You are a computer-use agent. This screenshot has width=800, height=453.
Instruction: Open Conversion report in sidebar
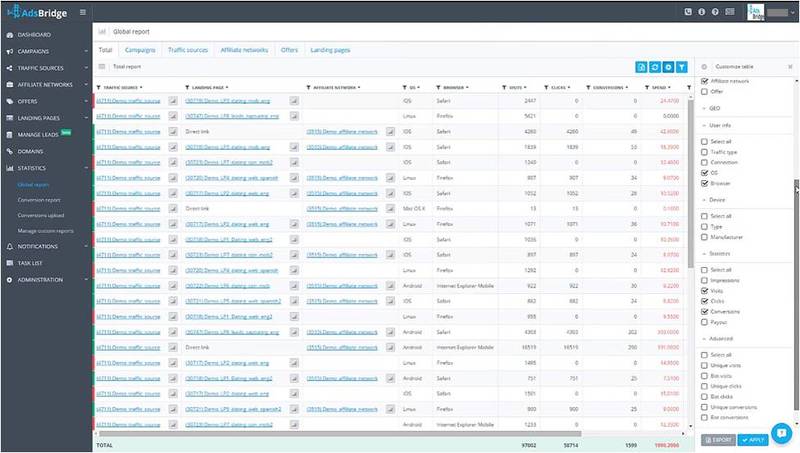39,199
